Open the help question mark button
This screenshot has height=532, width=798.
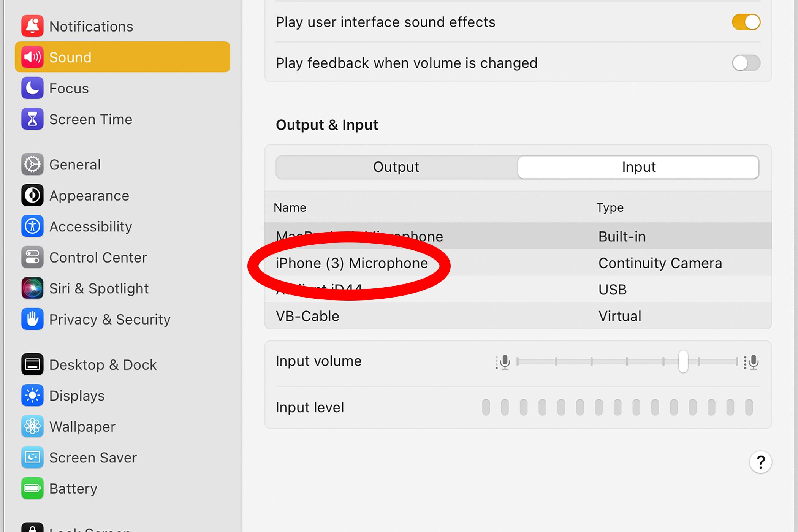[x=760, y=462]
